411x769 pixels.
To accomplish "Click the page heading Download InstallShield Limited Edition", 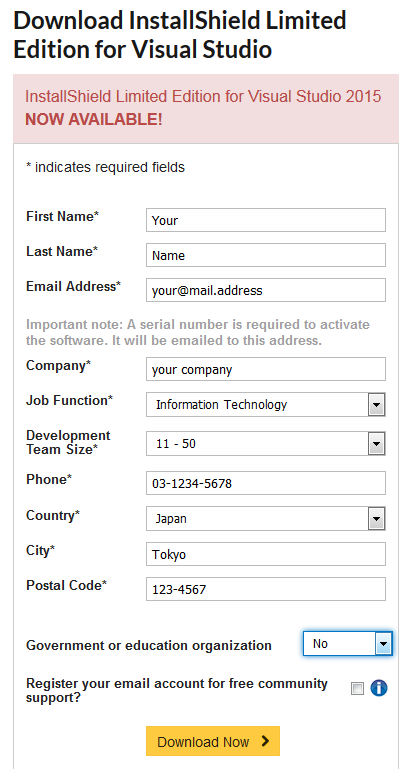I will coord(180,35).
